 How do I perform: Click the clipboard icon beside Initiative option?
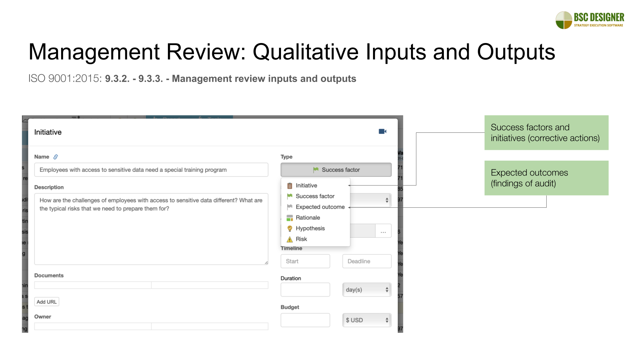click(x=289, y=186)
